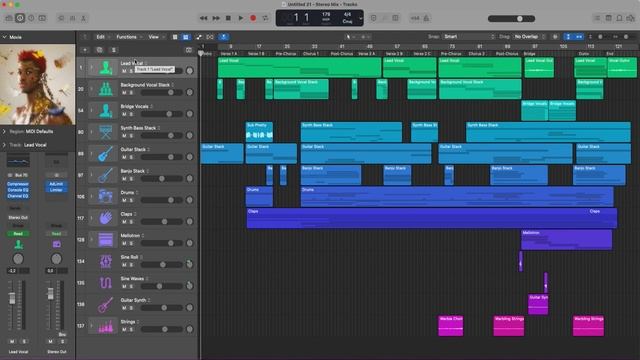
Task: Open the Snap Smart dropdown
Action: point(469,37)
